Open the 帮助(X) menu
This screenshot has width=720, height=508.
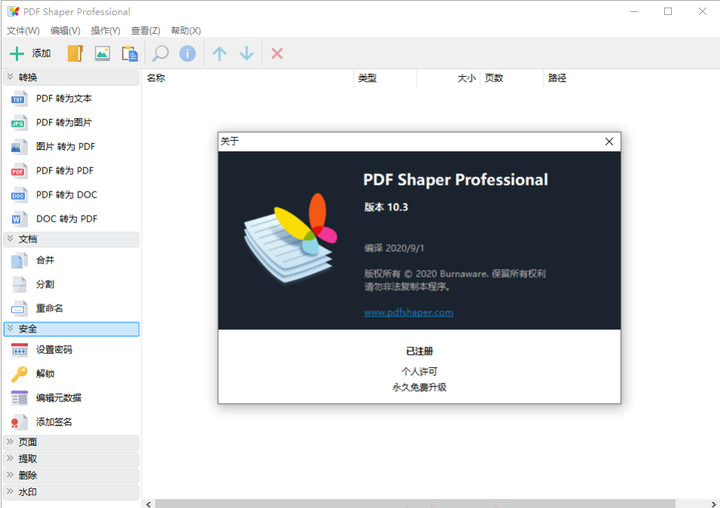(x=186, y=31)
